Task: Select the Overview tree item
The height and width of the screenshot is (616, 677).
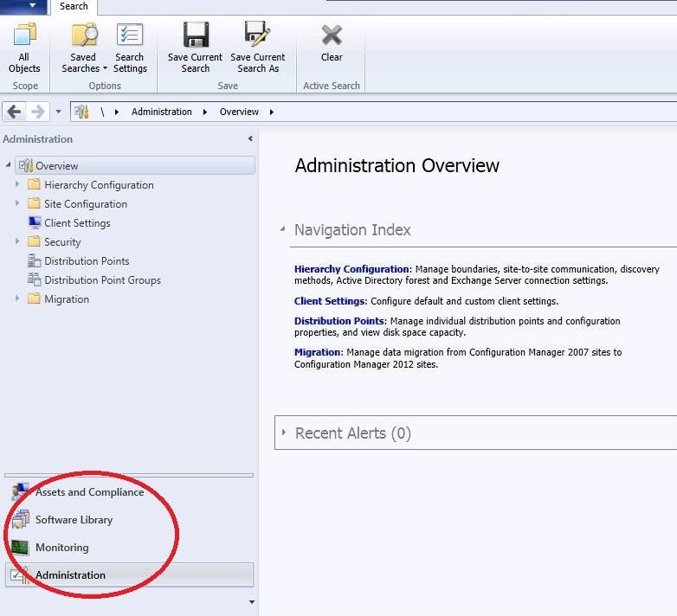Action: point(135,165)
